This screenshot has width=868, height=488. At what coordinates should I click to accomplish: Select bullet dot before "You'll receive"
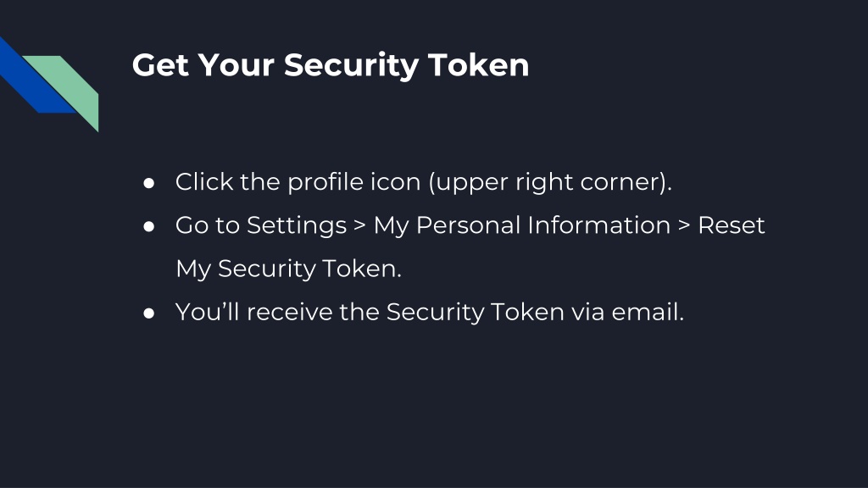click(x=148, y=313)
